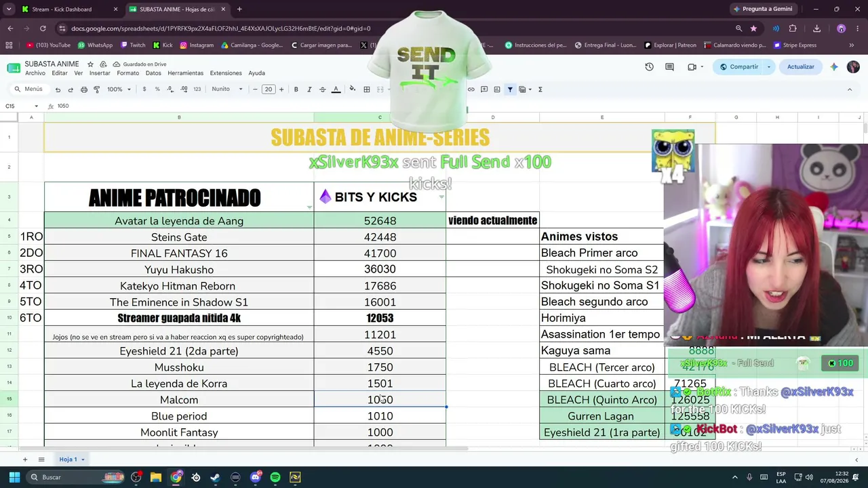Open the Datos menu
The image size is (868, 488).
tap(153, 73)
